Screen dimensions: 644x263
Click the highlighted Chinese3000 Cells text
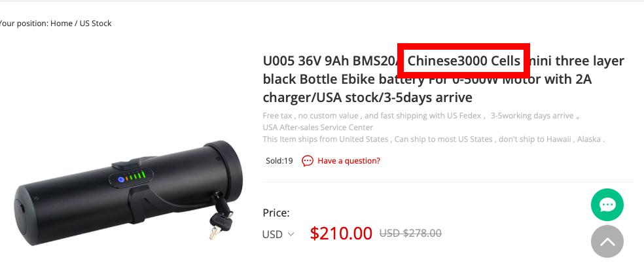[x=464, y=61]
